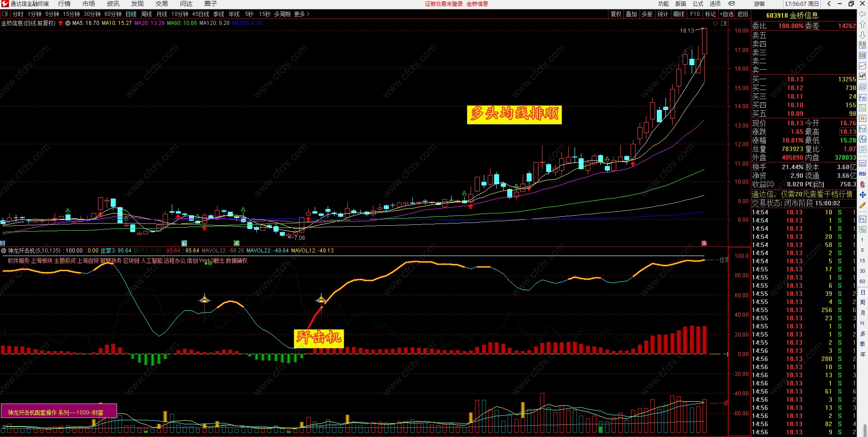
Task: Select the 多 multi-period option in sidebar
Action: pyautogui.click(x=863, y=334)
